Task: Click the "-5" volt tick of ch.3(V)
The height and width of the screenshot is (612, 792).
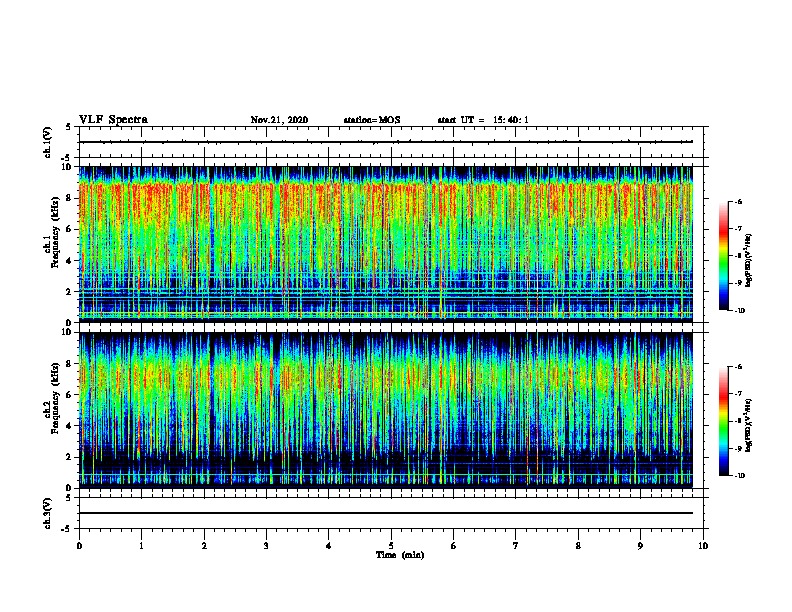Action: coord(68,529)
